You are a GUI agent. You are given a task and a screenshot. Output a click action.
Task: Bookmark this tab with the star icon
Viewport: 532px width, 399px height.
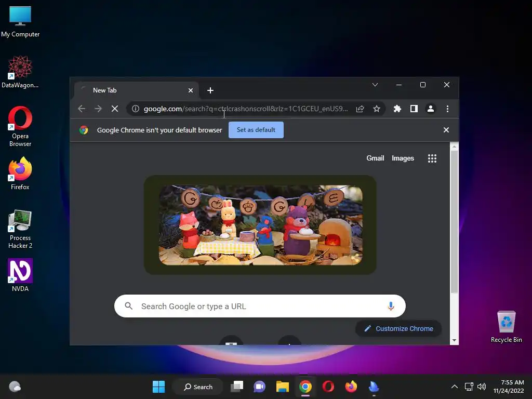point(377,109)
